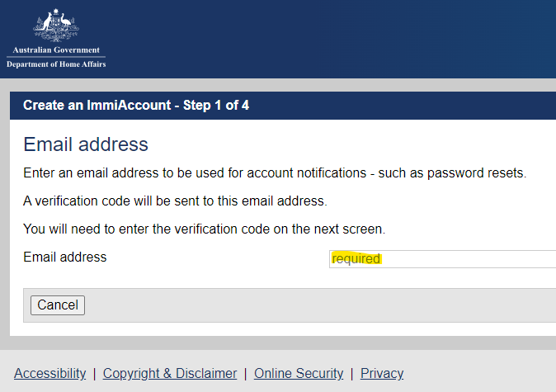Open the Accessibility footer link
This screenshot has width=556, height=392.
coord(50,374)
